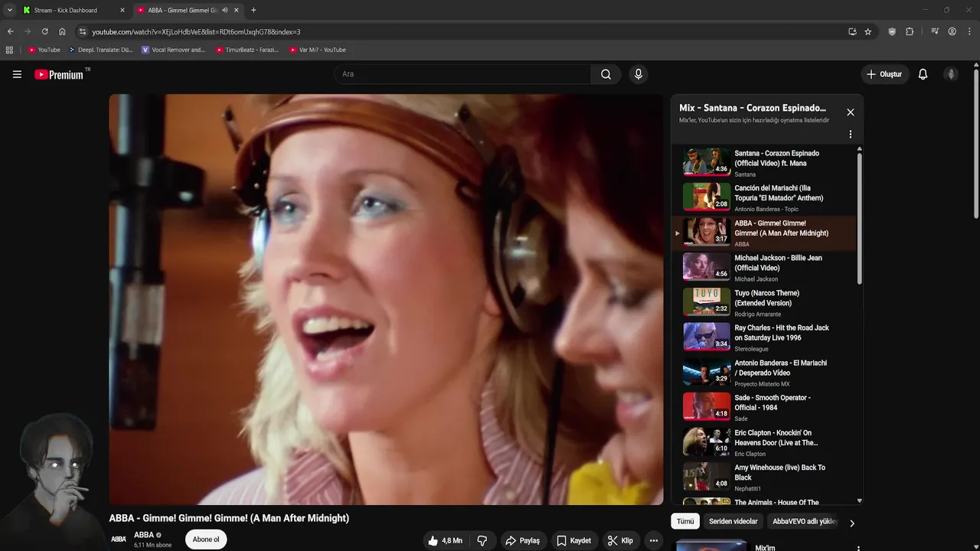The image size is (980, 551).
Task: Open a new browser tab
Action: coord(253,10)
